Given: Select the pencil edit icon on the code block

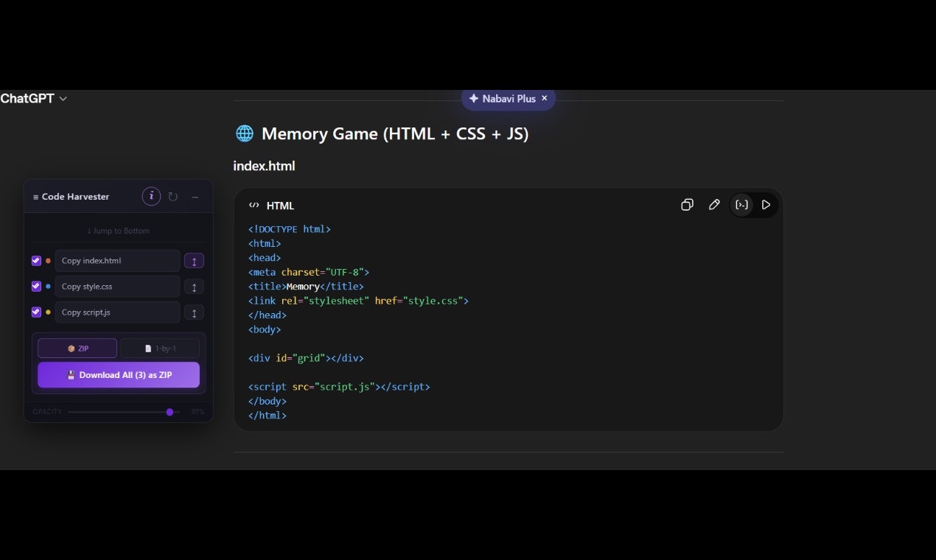Looking at the screenshot, I should [x=714, y=205].
